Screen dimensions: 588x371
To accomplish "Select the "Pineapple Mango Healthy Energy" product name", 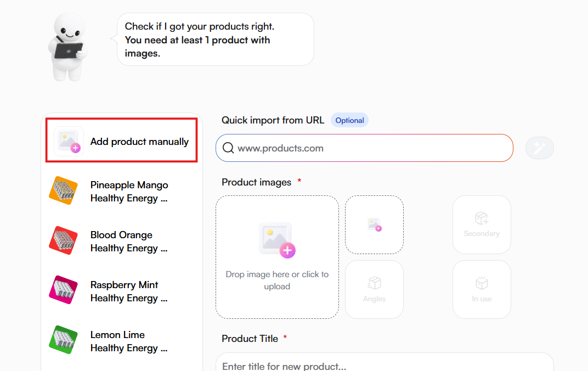I will coord(129,192).
